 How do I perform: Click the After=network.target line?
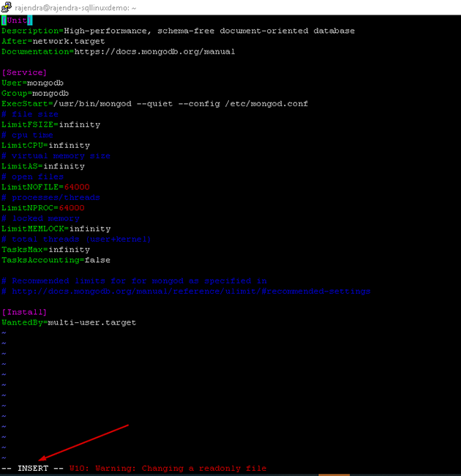53,41
